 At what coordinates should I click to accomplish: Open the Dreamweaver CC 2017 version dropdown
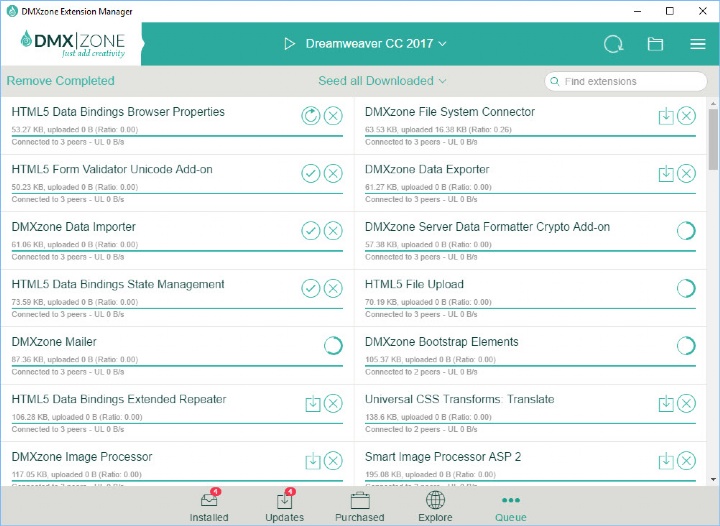[x=376, y=44]
